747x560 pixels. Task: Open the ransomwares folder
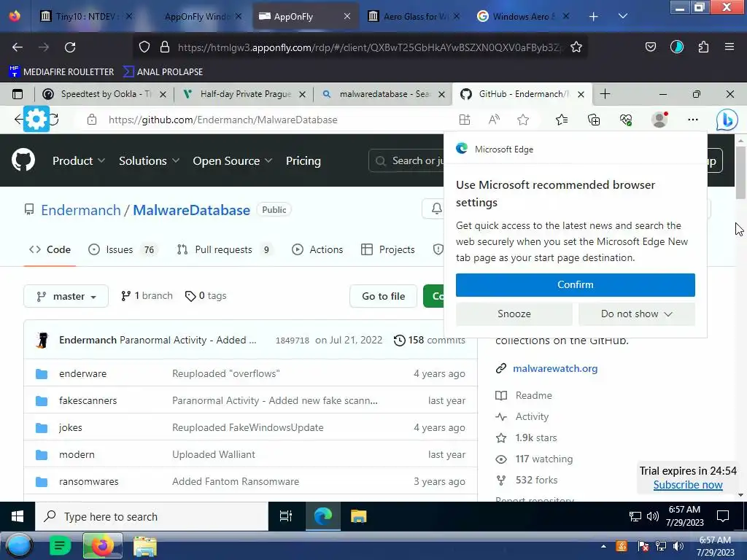[x=88, y=481]
